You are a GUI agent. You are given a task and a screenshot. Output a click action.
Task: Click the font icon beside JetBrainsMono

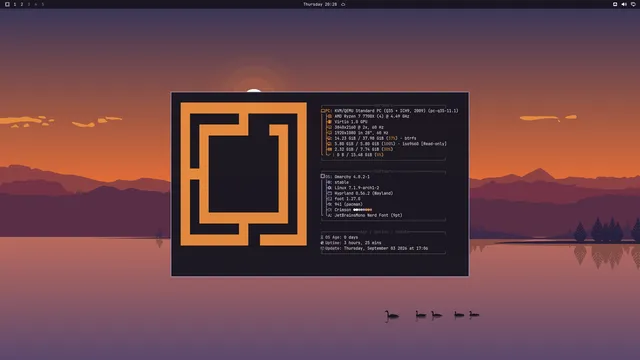[329, 216]
